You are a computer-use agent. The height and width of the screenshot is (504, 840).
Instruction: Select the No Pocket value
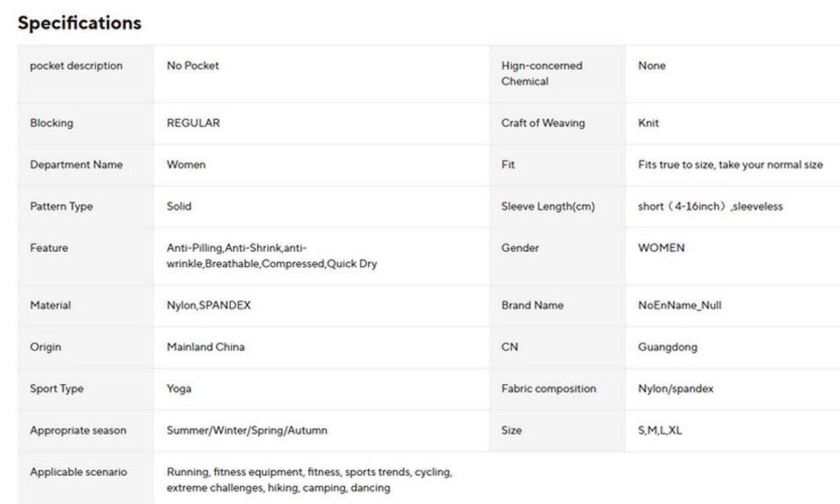(x=193, y=66)
